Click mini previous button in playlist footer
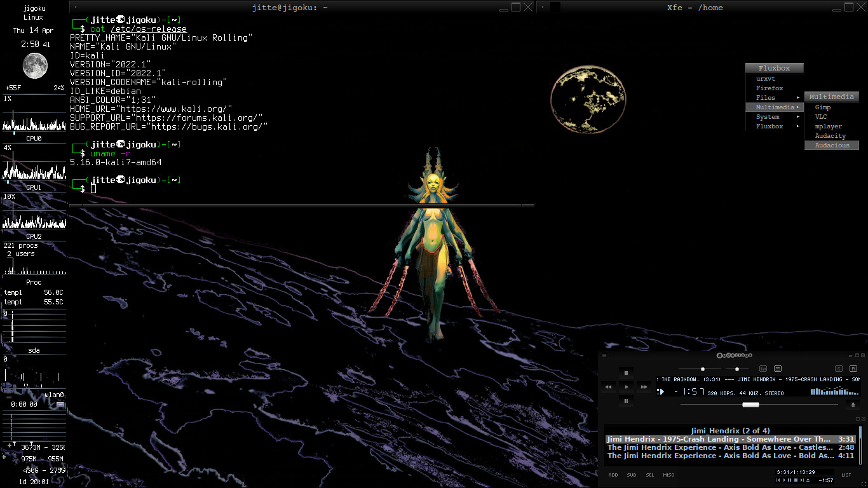The width and height of the screenshot is (868, 488). (778, 480)
